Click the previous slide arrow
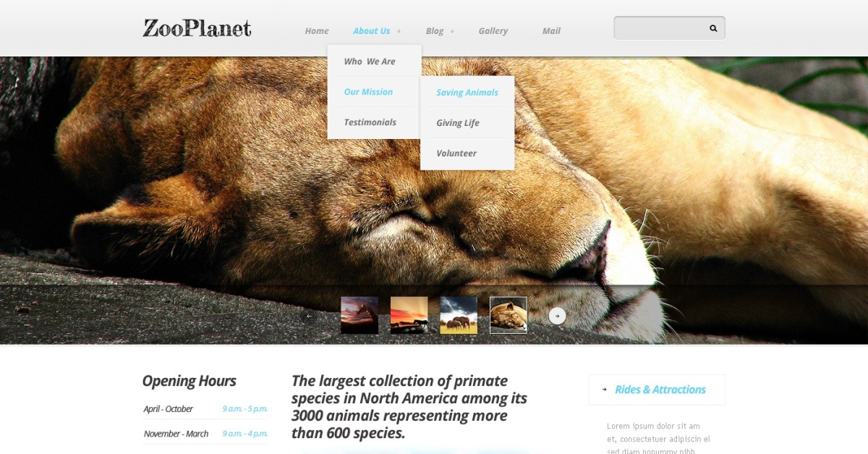 coord(309,316)
